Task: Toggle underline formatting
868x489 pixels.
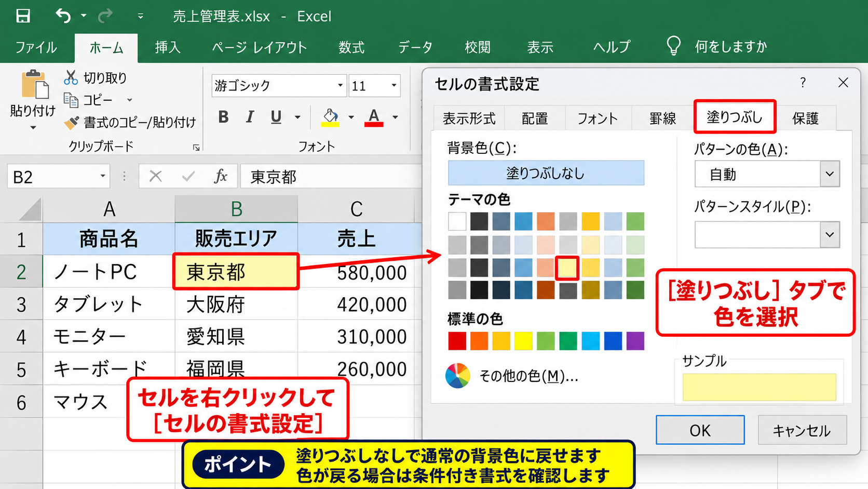Action: tap(276, 117)
